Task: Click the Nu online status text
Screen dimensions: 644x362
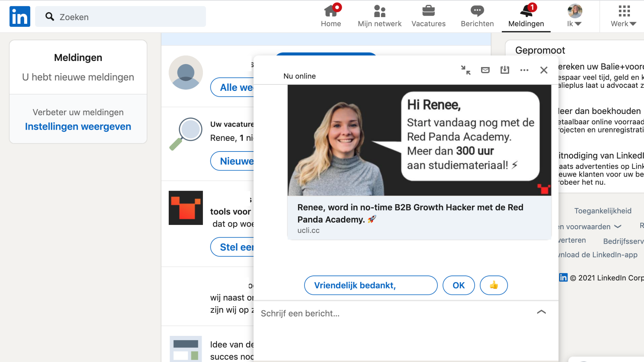Action: [300, 76]
